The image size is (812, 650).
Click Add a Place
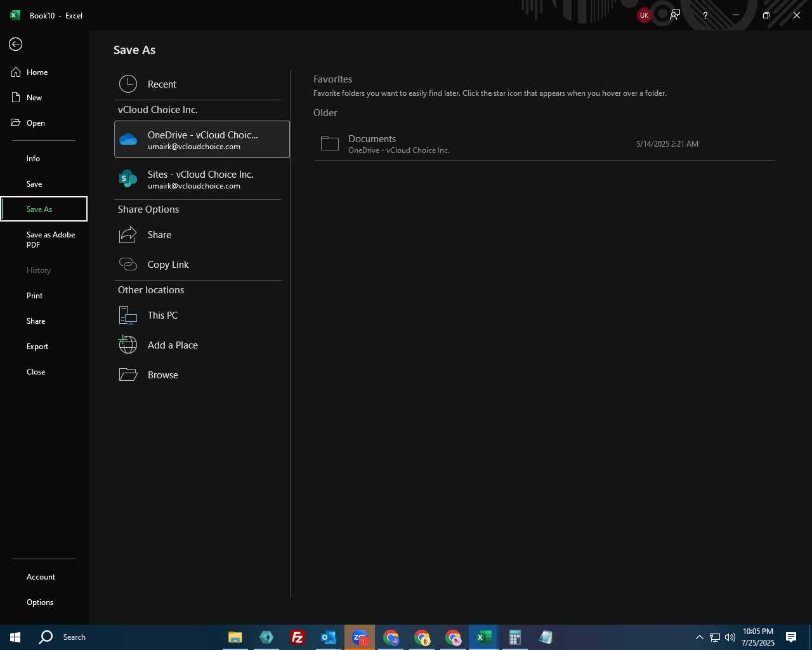pyautogui.click(x=202, y=345)
